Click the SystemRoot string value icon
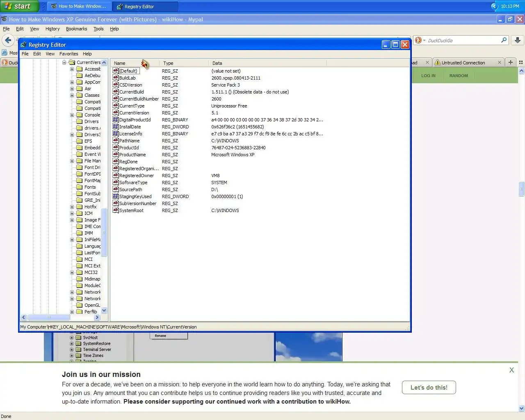 (116, 210)
